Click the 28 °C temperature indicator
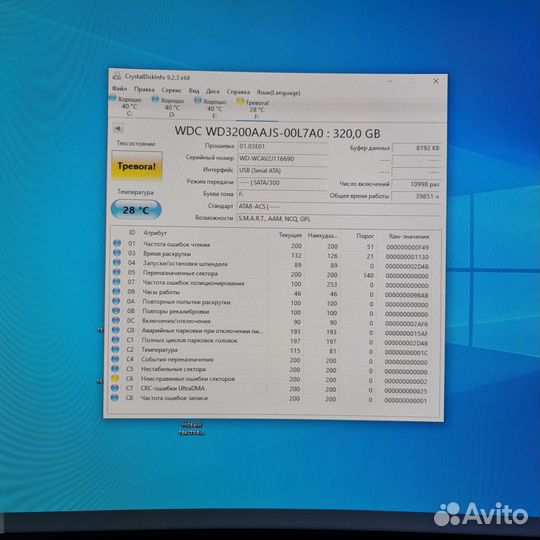The height and width of the screenshot is (540, 540). tap(136, 210)
